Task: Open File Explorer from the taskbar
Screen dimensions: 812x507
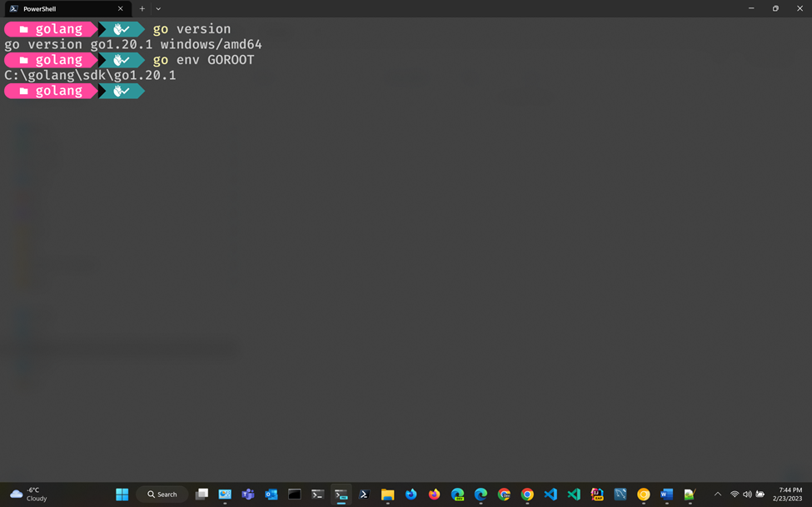Action: click(x=387, y=494)
